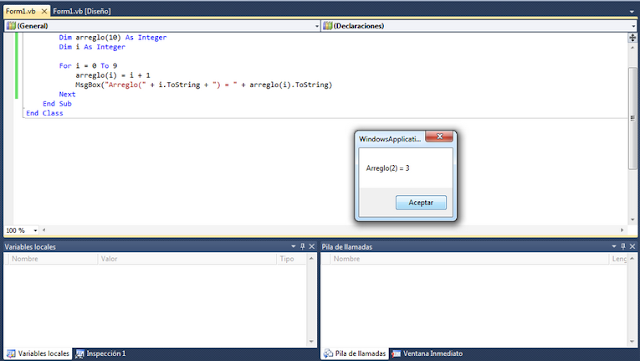The height and width of the screenshot is (361, 640).
Task: Close the WindowsApplication message box
Action: (439, 136)
